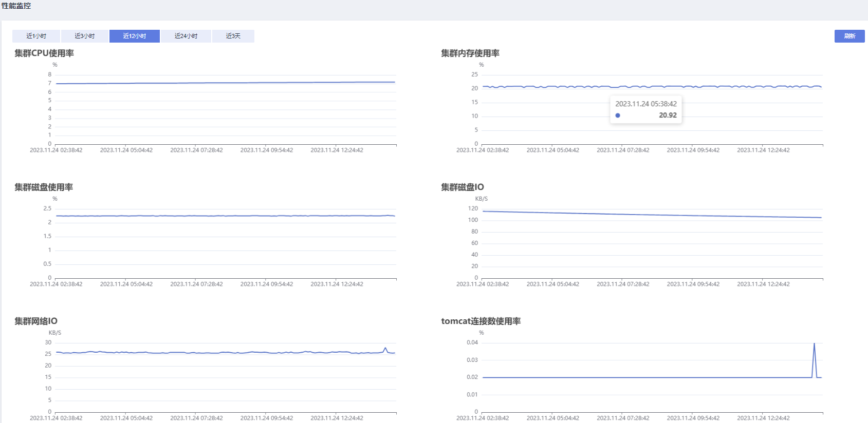Click the 集群网络IO chart title

(x=36, y=321)
